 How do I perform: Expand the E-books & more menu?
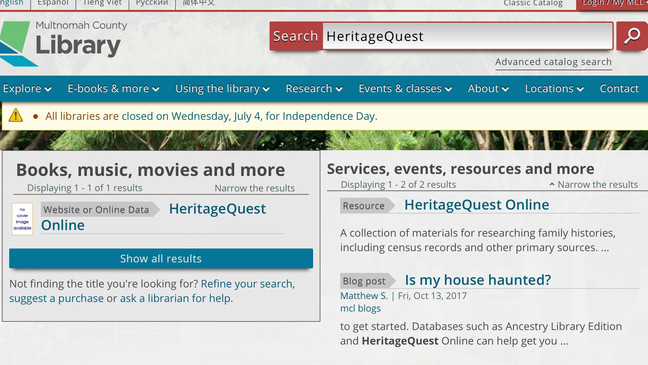(x=113, y=88)
